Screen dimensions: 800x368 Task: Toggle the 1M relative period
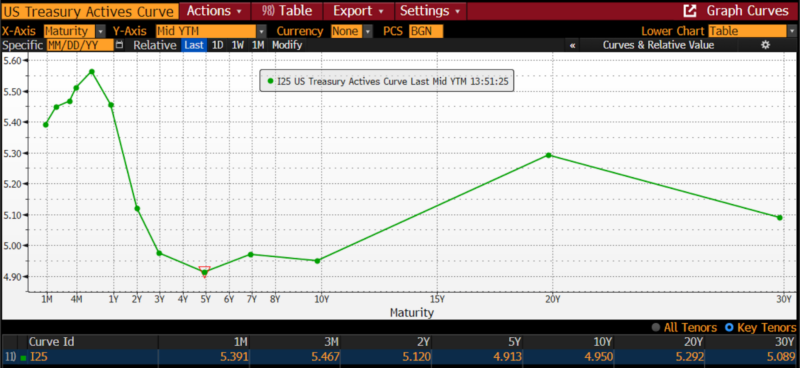257,45
